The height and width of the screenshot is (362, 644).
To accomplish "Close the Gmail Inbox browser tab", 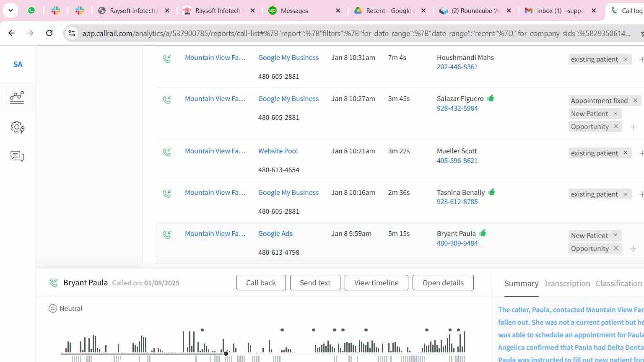I will tap(594, 10).
